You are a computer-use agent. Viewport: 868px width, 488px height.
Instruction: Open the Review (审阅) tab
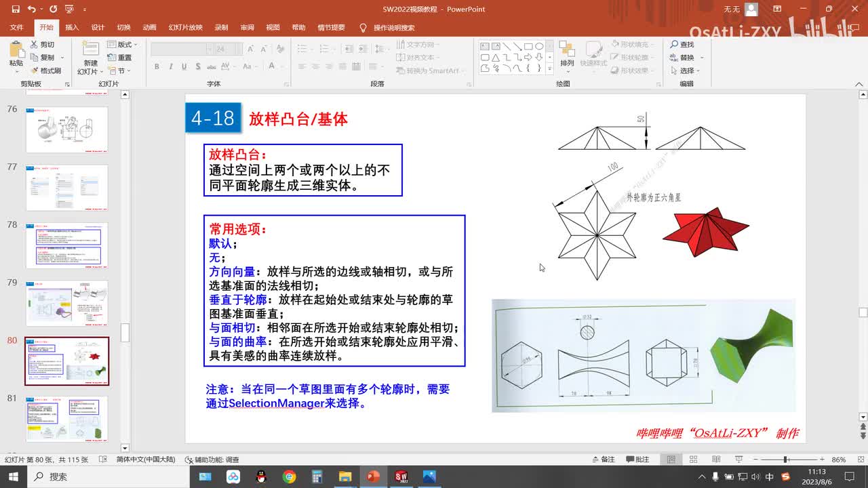248,28
